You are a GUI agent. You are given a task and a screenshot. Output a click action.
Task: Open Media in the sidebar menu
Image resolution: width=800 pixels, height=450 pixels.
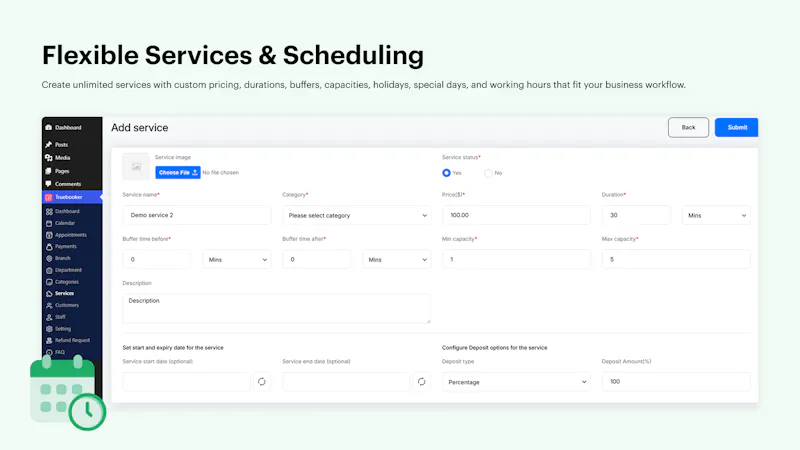62,158
